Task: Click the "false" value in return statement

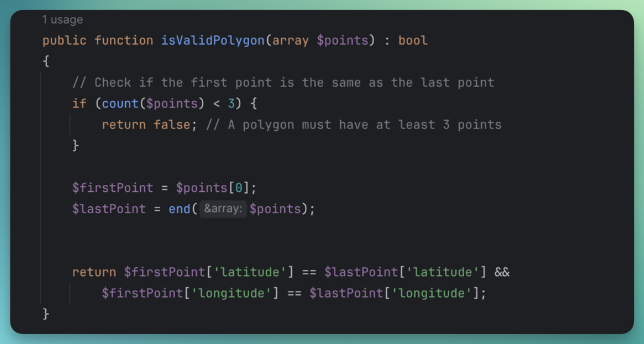Action: pyautogui.click(x=172, y=125)
